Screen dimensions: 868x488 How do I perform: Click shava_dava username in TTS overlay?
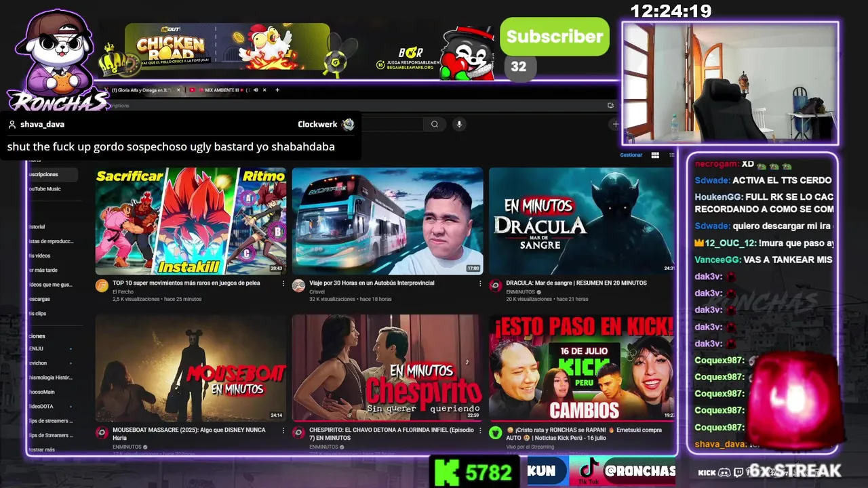click(x=42, y=125)
